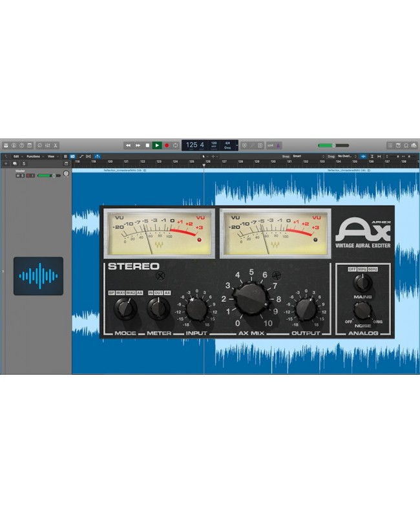Solo the Master track
420x513 pixels.
[22, 176]
